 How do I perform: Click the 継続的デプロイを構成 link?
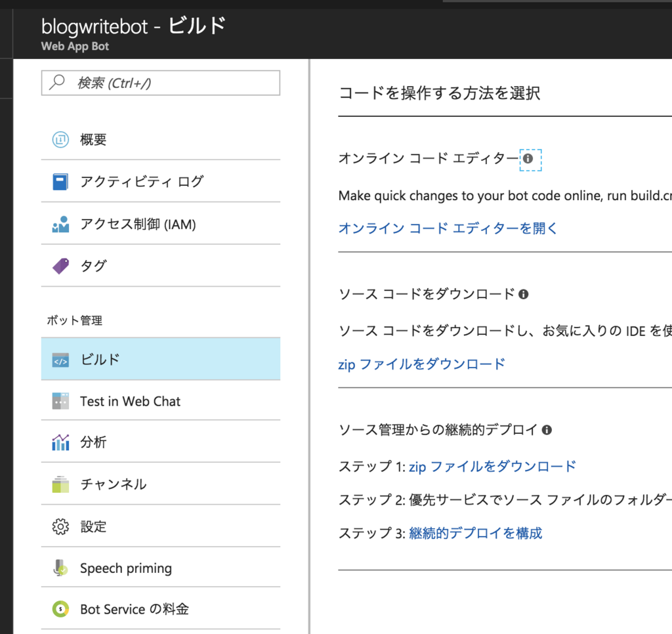(476, 533)
